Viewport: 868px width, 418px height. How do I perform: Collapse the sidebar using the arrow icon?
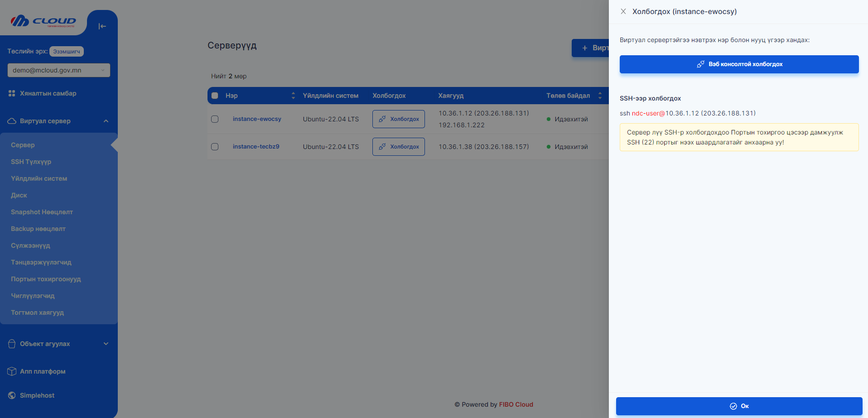102,26
